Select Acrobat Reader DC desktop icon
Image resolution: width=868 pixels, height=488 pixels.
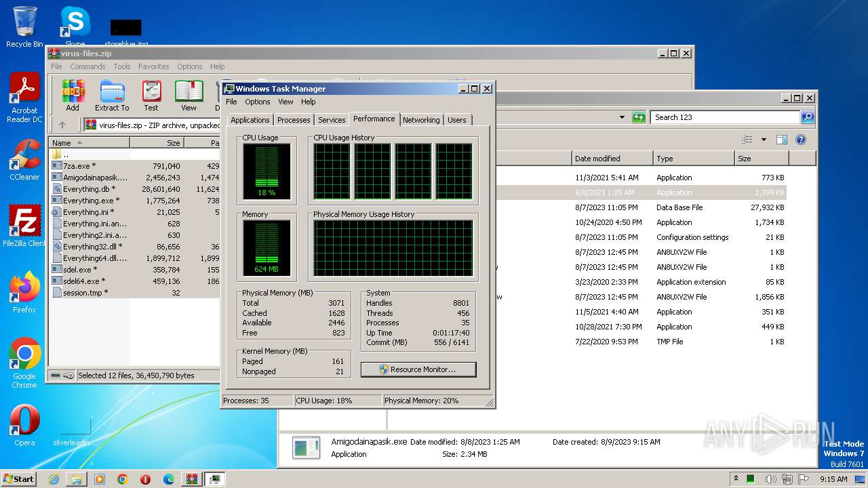pyautogui.click(x=24, y=98)
